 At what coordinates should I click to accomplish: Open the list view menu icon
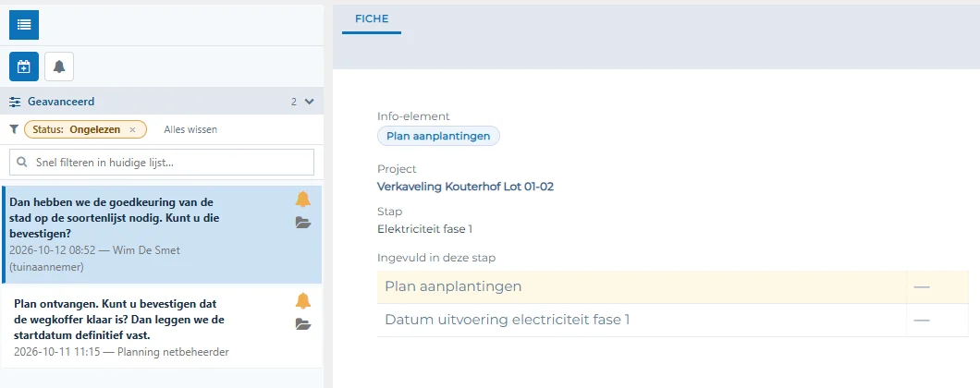click(24, 25)
